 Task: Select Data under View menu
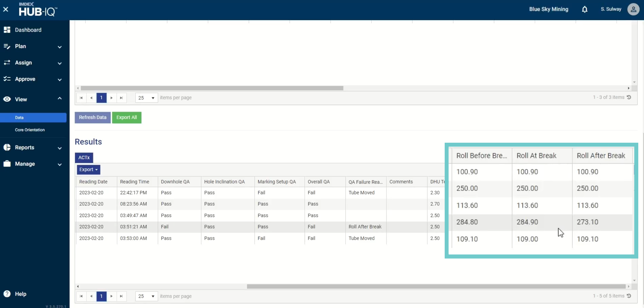pos(33,117)
